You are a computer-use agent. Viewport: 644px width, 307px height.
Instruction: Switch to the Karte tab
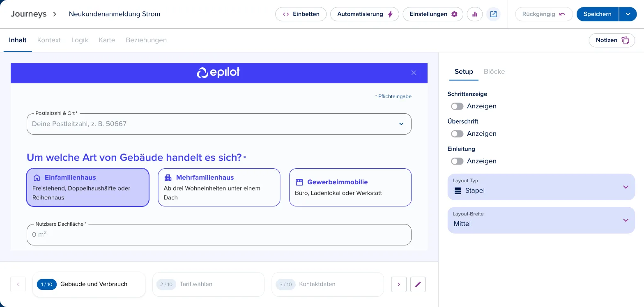[x=107, y=40]
